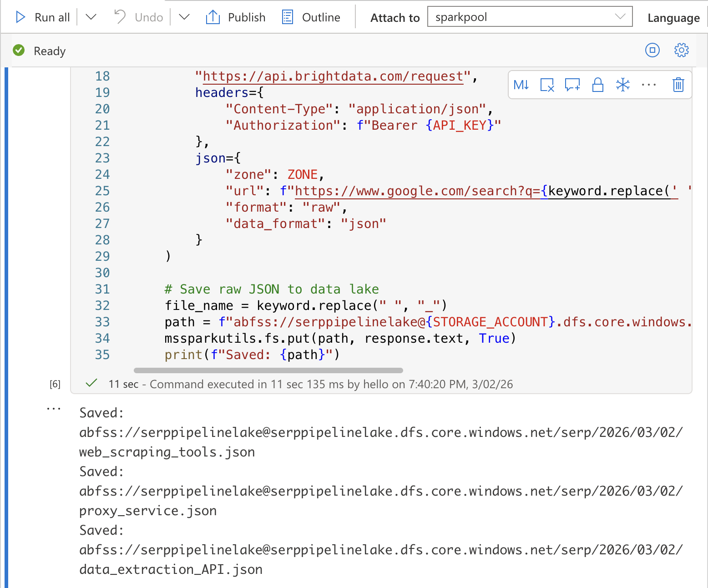Click the code cell horizontal scrollbar

(268, 370)
